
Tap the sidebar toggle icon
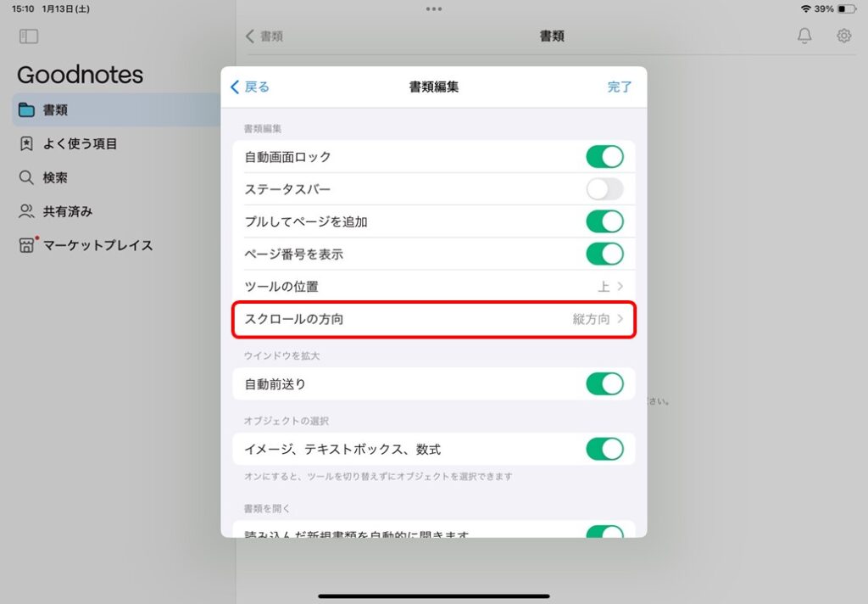(x=29, y=36)
